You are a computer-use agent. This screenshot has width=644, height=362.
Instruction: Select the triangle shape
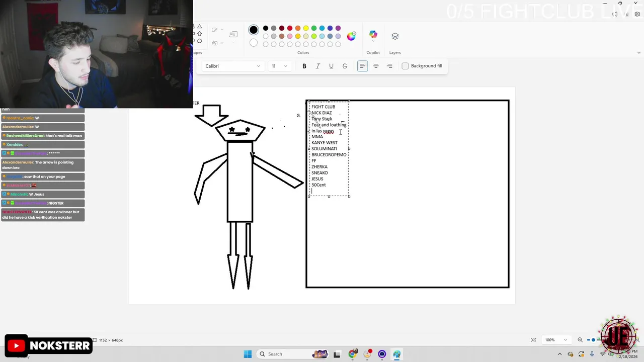pos(199,26)
